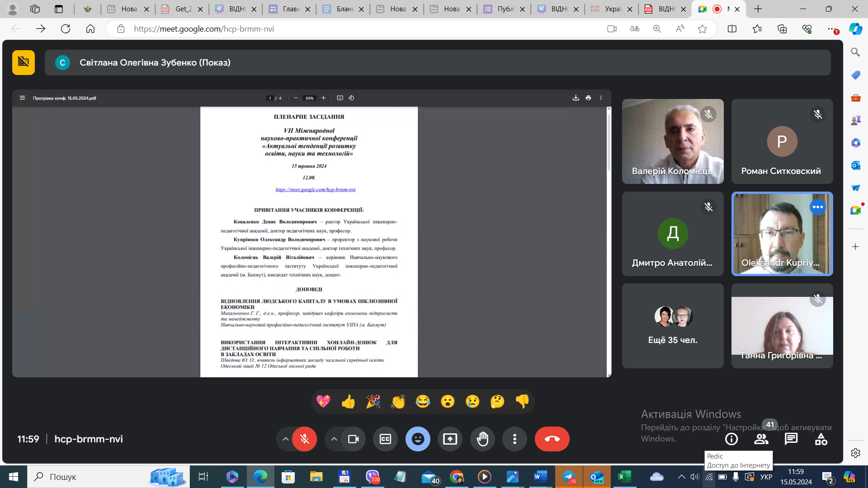The height and width of the screenshot is (488, 868).
Task: Send the clapping hands reaction
Action: pos(398,401)
